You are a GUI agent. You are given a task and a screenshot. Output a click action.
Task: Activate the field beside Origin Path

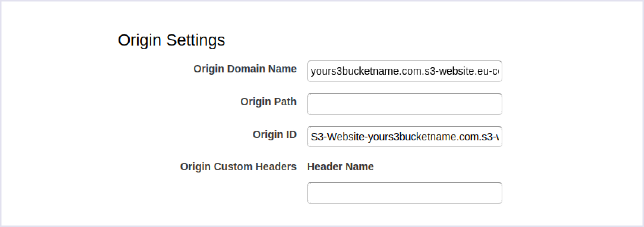404,104
